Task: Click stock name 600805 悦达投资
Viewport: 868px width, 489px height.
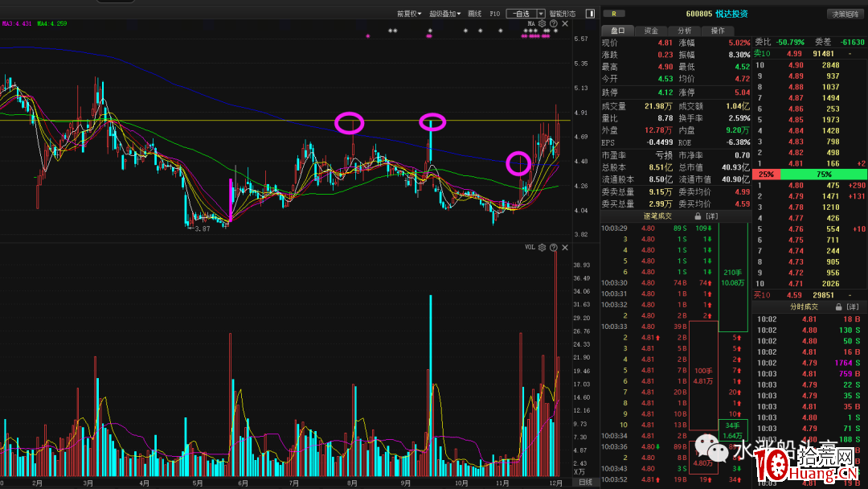Action: (x=716, y=14)
